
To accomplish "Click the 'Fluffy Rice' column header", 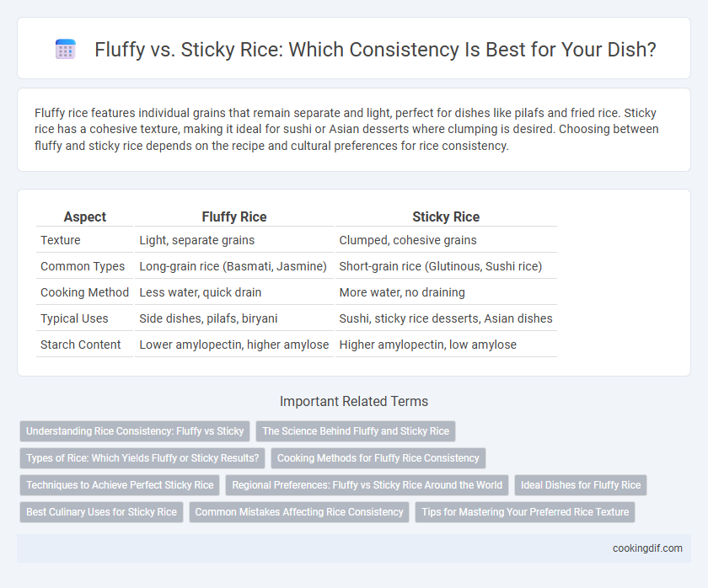I will click(234, 217).
